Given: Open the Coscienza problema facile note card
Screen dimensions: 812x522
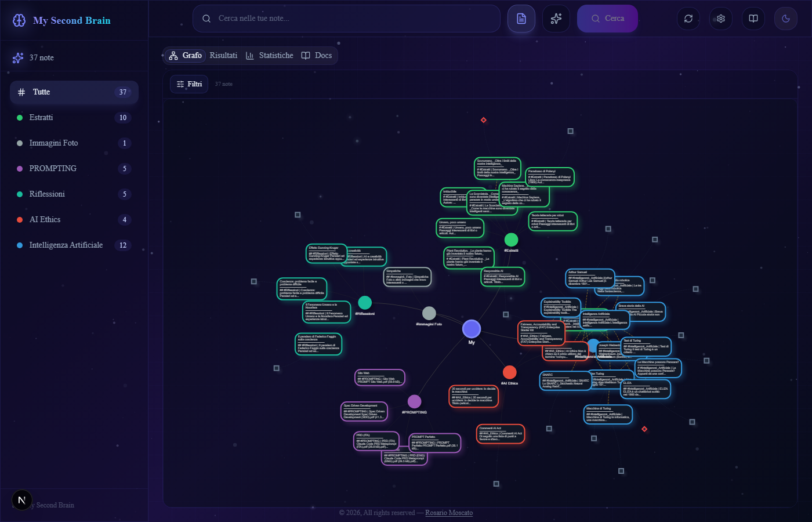Looking at the screenshot, I should tap(302, 289).
